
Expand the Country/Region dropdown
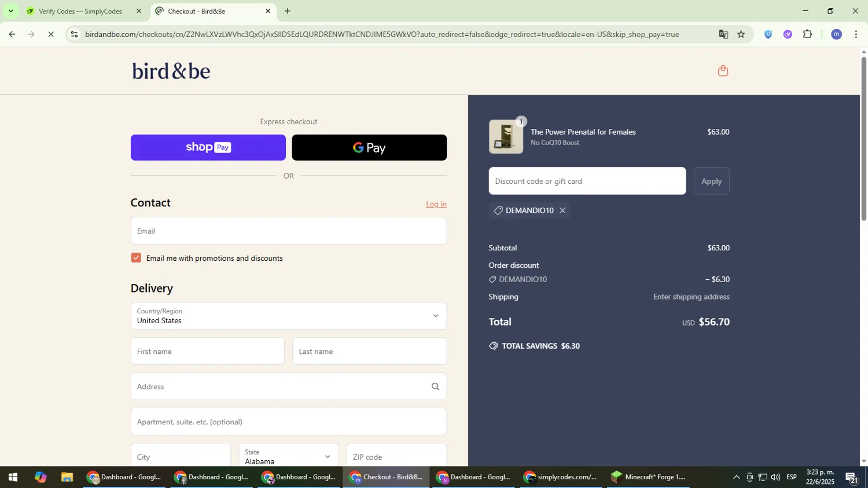(289, 316)
